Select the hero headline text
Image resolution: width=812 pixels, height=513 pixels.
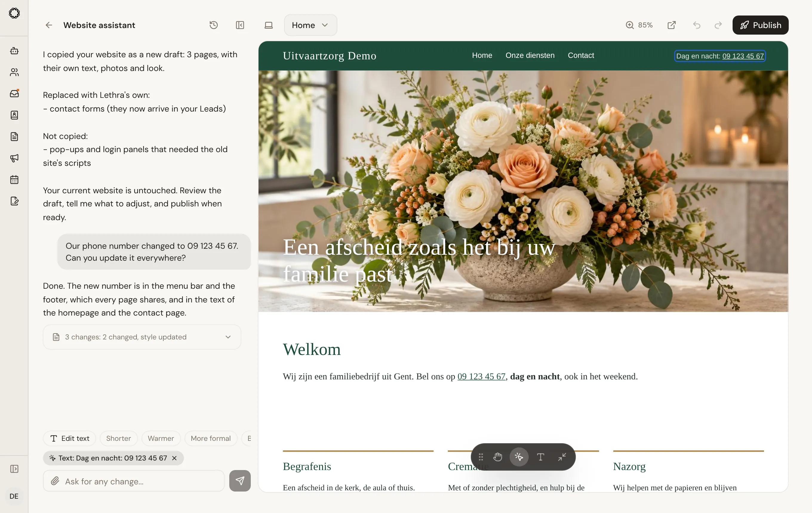[419, 260]
